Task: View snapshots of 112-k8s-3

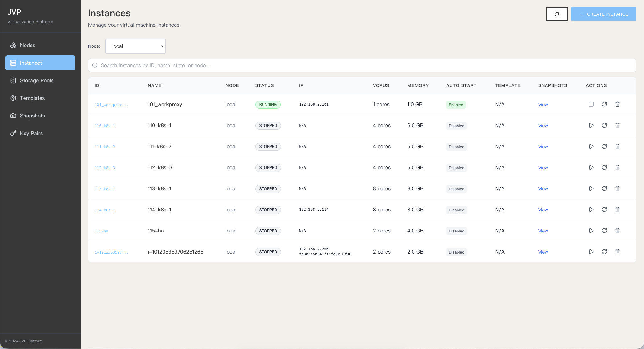Action: (x=543, y=167)
